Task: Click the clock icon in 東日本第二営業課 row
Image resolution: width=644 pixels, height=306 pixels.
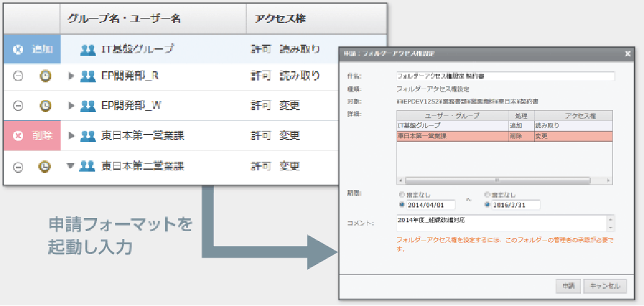Action: coord(45,166)
